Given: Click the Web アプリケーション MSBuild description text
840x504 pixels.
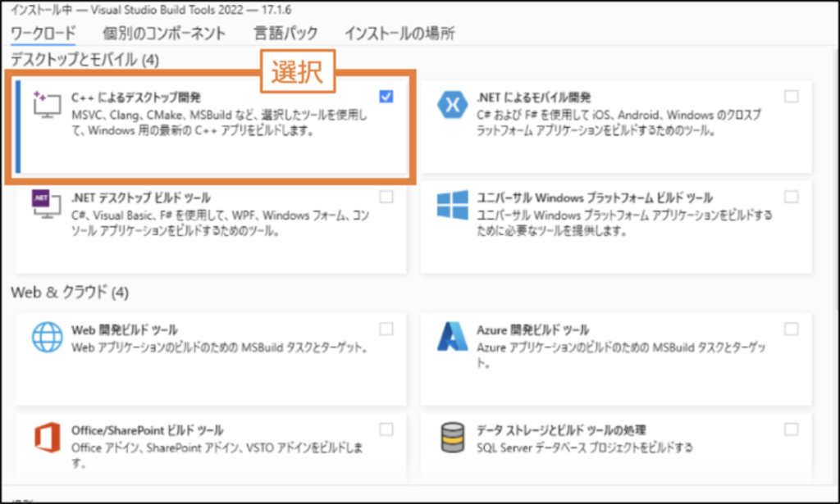Looking at the screenshot, I should click(x=220, y=347).
